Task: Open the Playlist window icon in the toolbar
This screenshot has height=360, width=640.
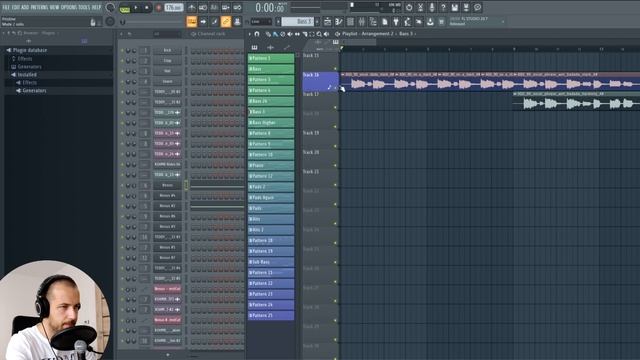Action: (x=327, y=22)
